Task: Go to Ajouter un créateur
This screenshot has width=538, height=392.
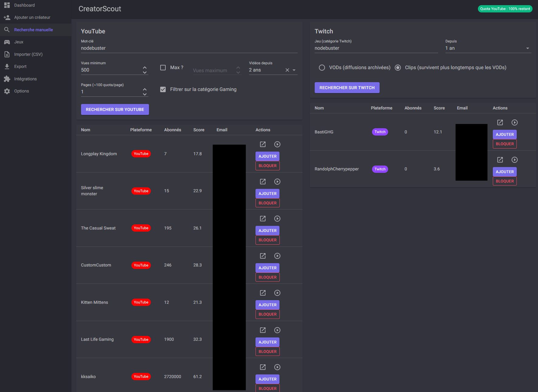Action: (x=36, y=17)
